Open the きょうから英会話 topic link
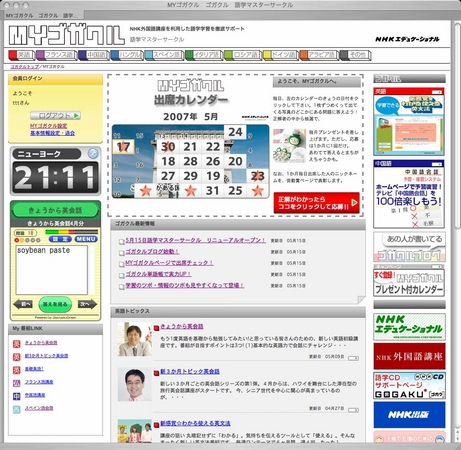461x450 pixels. (182, 327)
